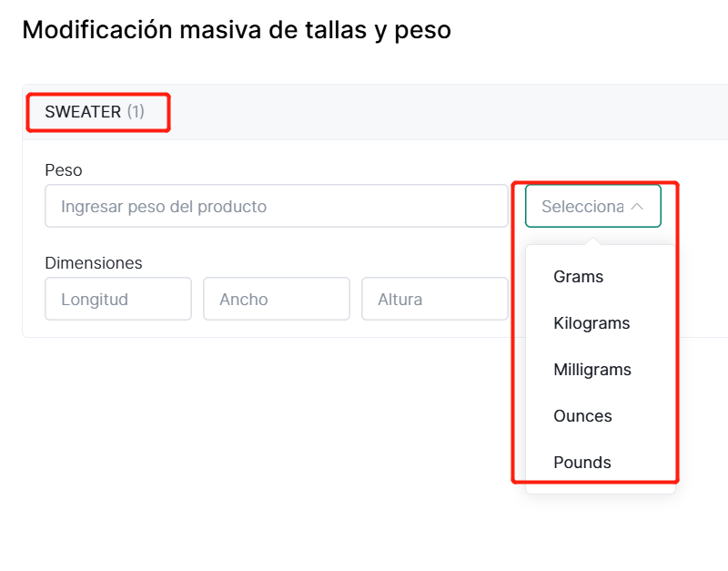Open the 'Selecciona' weight unit dropdown
This screenshot has height=571, width=728.
(x=583, y=207)
